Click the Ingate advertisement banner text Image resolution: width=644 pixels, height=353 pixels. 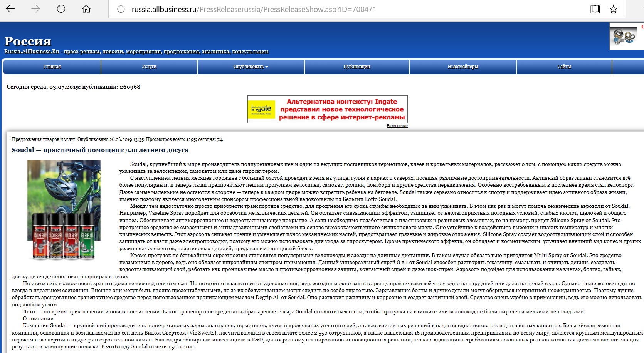[x=342, y=109]
